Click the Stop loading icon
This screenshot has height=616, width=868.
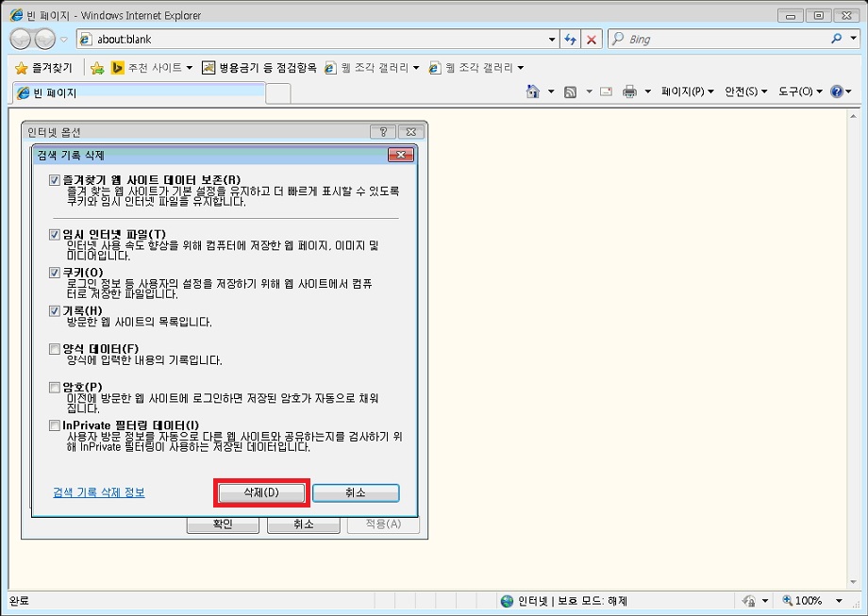pos(592,39)
